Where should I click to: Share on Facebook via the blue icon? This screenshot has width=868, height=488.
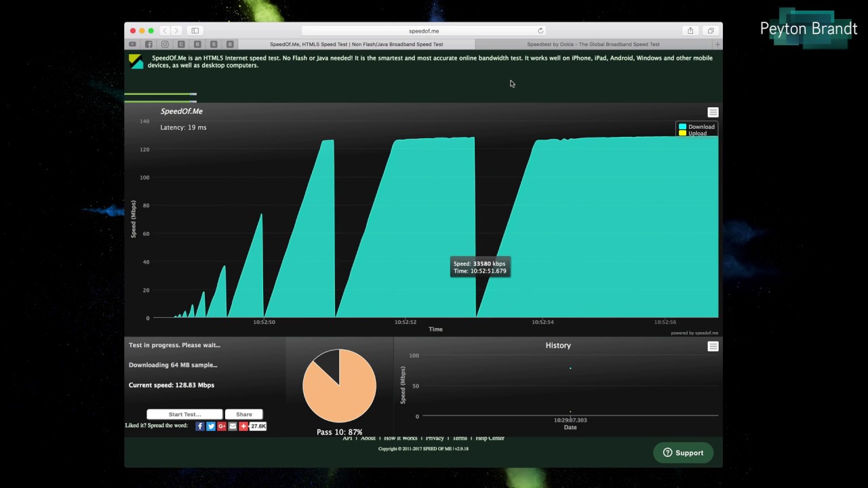200,426
